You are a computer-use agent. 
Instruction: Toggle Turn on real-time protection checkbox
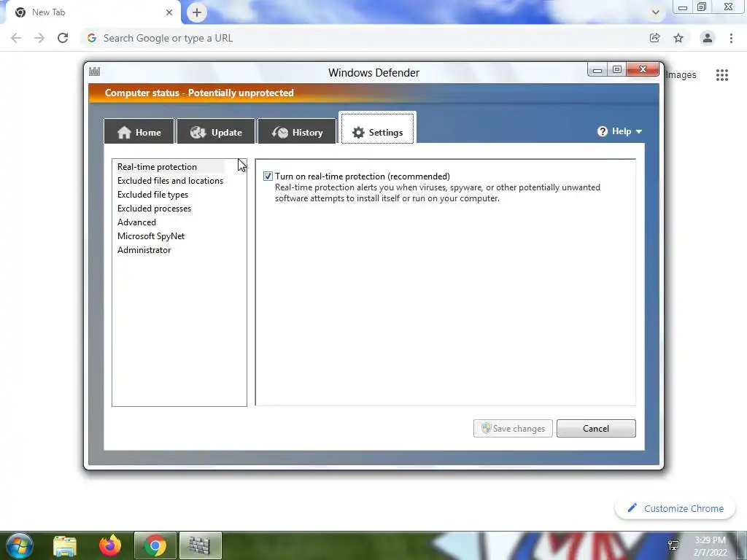click(x=268, y=176)
